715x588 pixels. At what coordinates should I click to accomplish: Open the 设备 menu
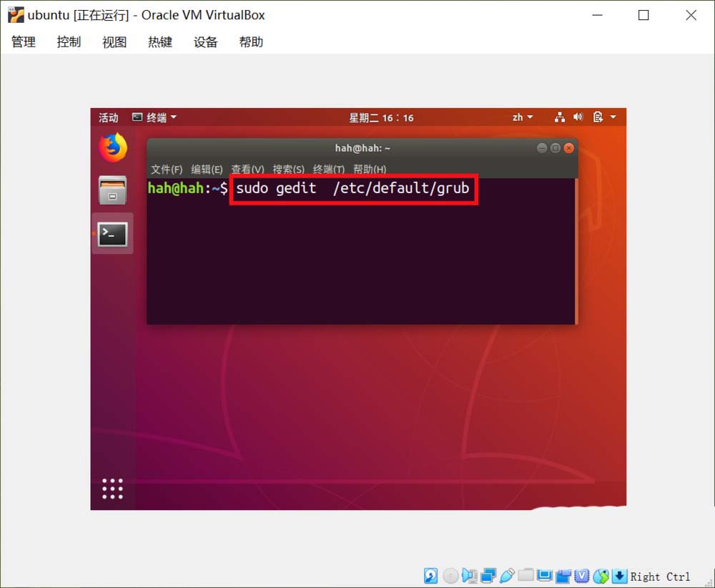click(x=206, y=42)
